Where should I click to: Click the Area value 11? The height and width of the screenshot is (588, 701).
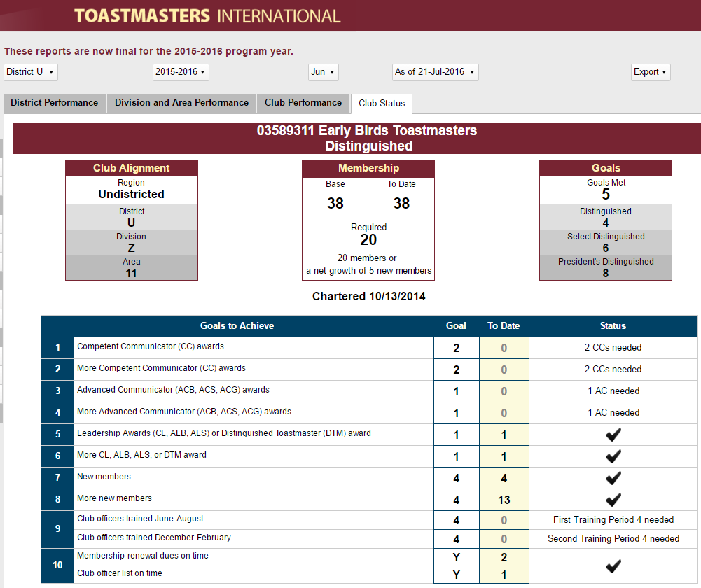pyautogui.click(x=131, y=274)
